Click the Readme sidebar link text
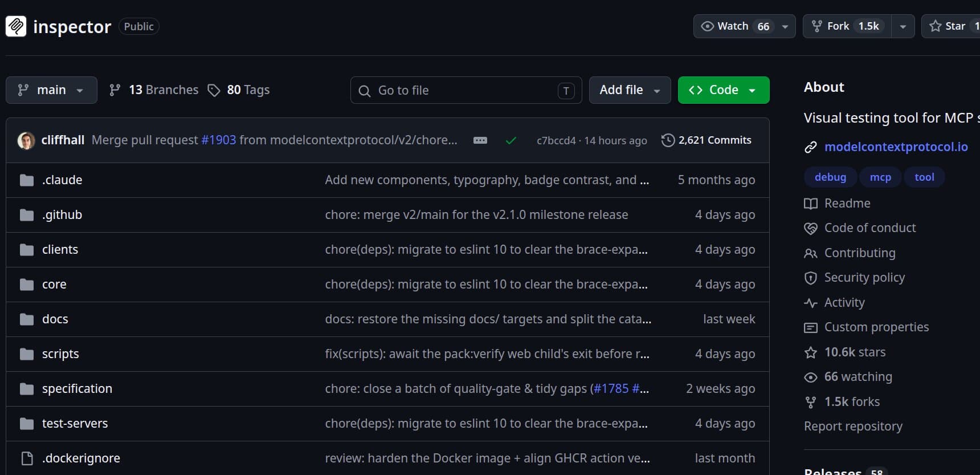Image resolution: width=980 pixels, height=475 pixels. tap(847, 204)
